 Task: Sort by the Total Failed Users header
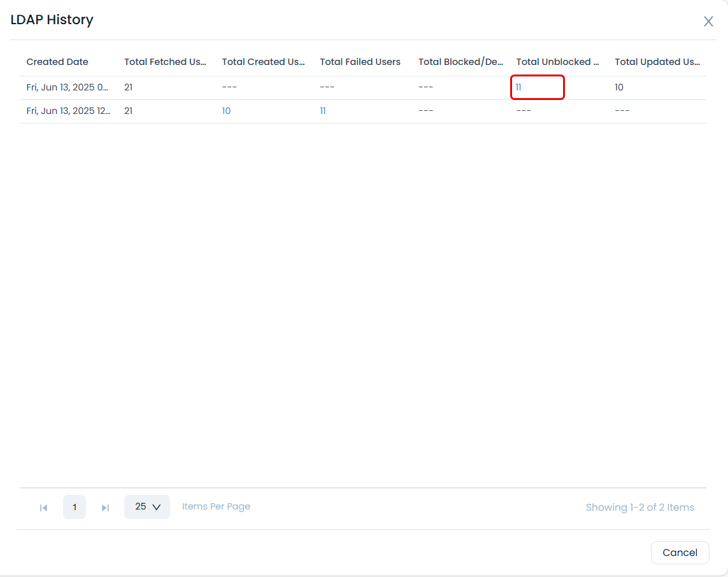coord(360,62)
